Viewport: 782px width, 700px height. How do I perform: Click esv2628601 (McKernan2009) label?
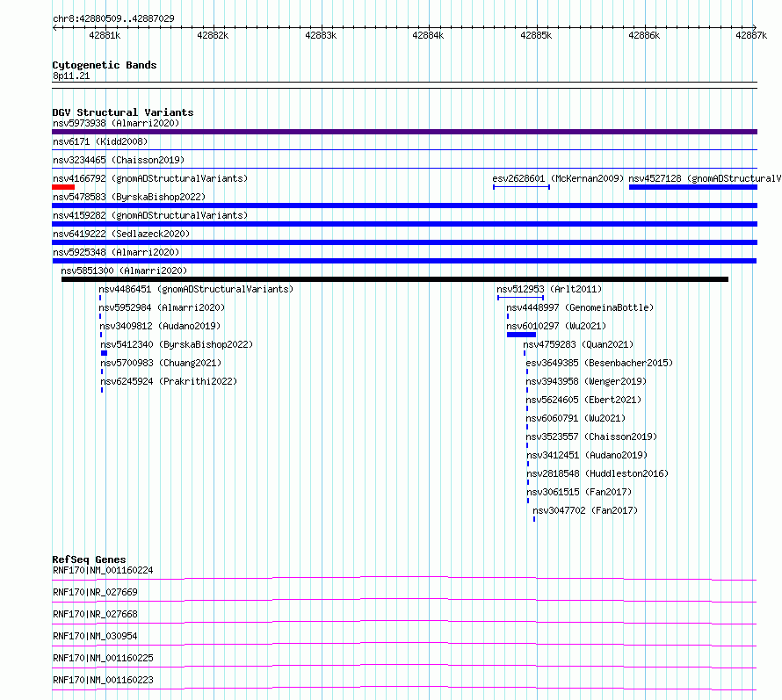tap(558, 178)
